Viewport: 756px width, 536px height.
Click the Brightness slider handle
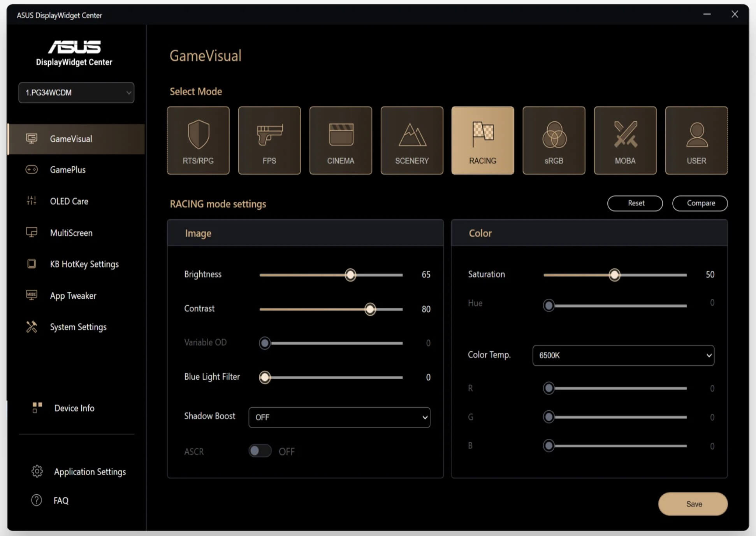(350, 275)
